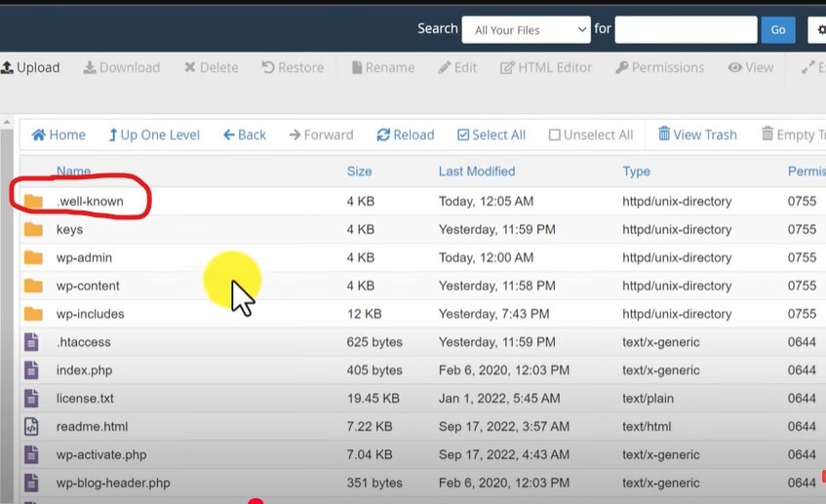Click the wp-admin folder icon

33,257
